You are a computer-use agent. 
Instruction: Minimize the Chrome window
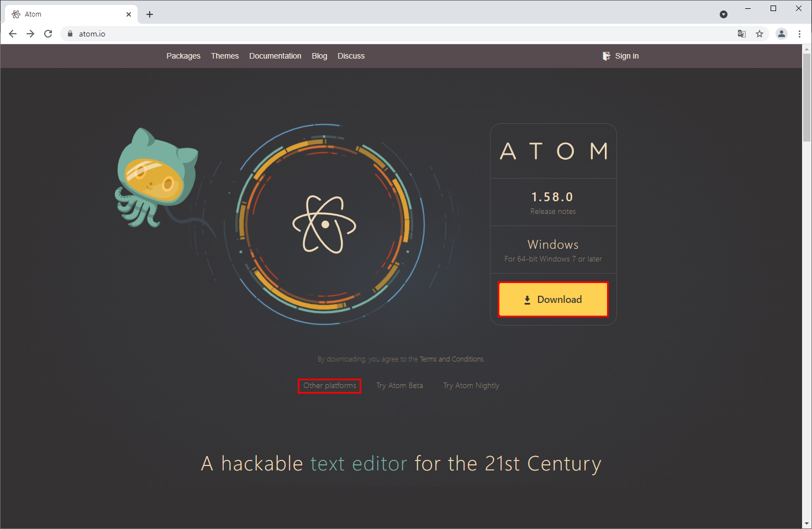point(748,8)
